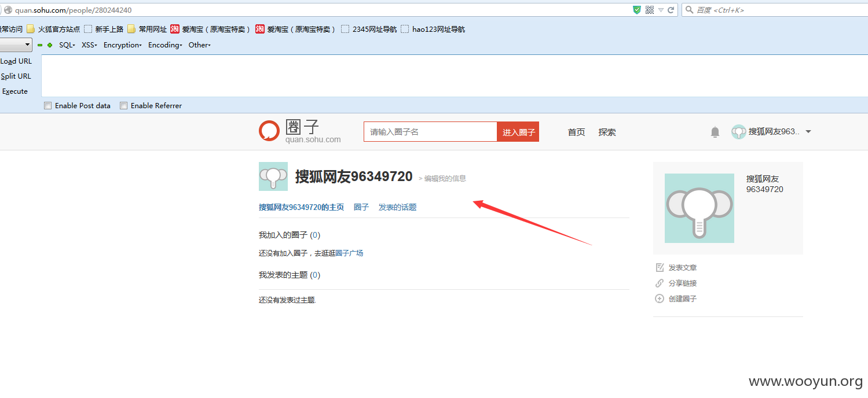Switch to the 发表的话题 tab
868x398 pixels.
click(398, 207)
